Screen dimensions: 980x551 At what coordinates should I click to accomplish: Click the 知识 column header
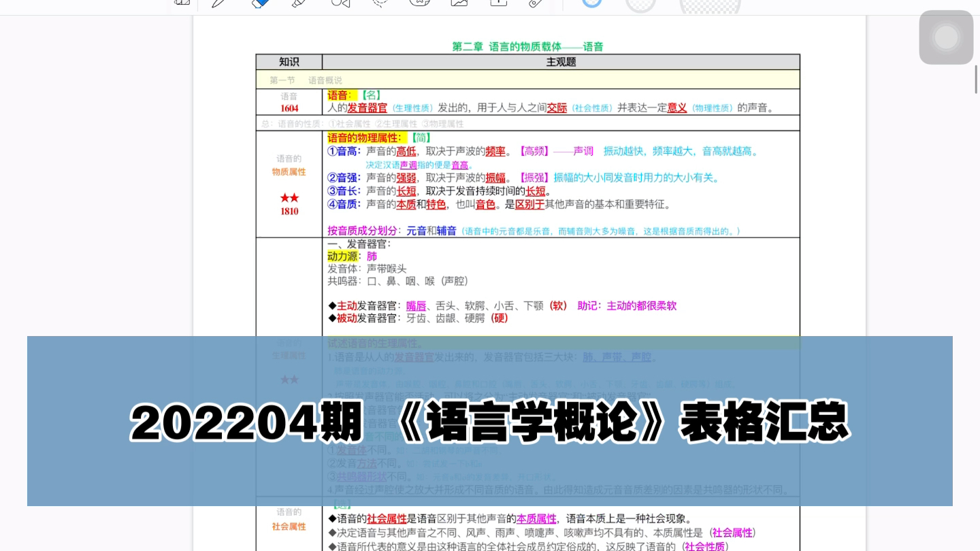[x=289, y=62]
